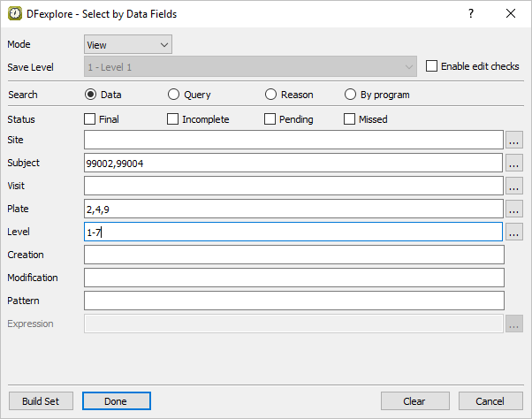Image resolution: width=532 pixels, height=419 pixels.
Task: Enable the edit checks checkbox
Action: tap(432, 66)
